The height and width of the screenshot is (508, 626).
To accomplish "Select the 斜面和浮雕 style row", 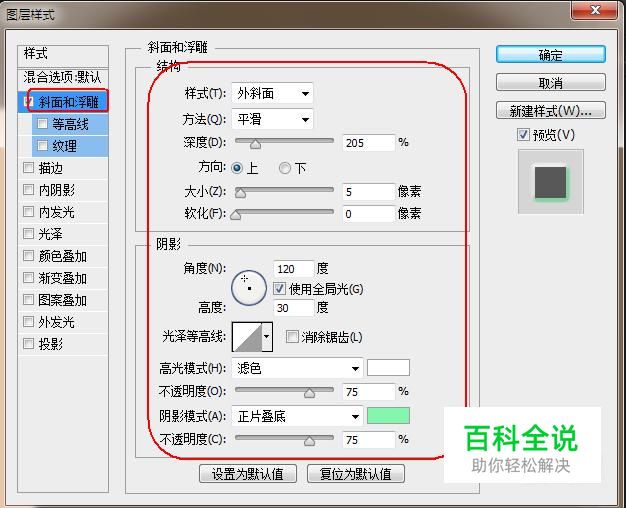I will coord(63,101).
